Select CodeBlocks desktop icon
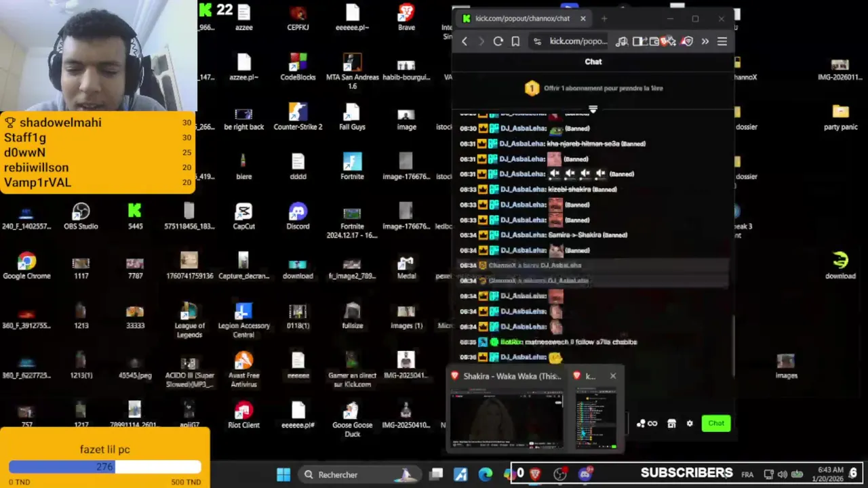 click(298, 67)
